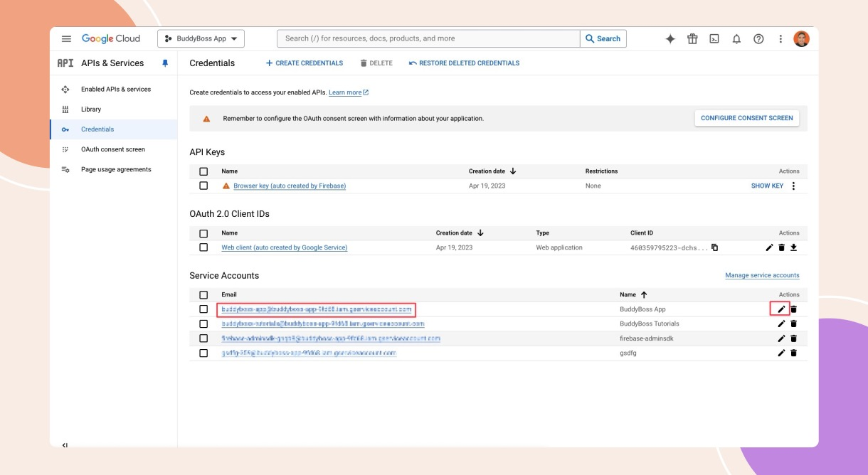Click the Browser key warning triangle
Screen dimensions: 868x475
(226, 186)
